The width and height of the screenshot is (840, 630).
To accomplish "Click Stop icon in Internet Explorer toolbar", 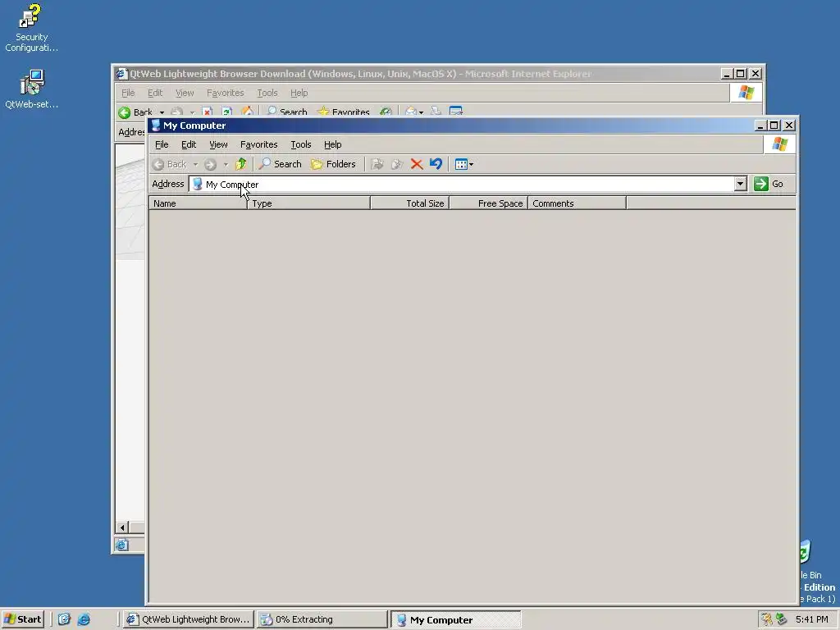I will tap(208, 112).
